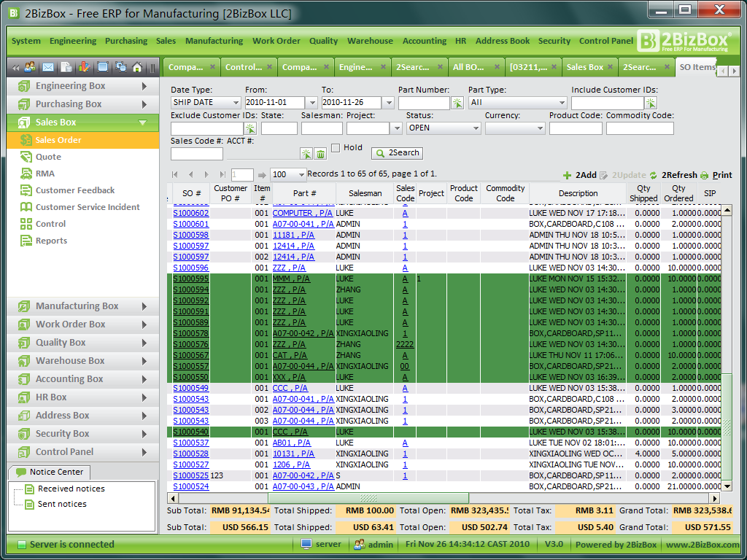The width and height of the screenshot is (747, 560).
Task: Switch to the Sales Box tab
Action: 584,67
